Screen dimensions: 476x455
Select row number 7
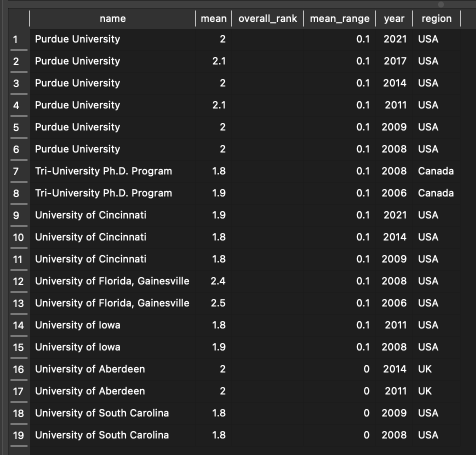[x=16, y=171]
